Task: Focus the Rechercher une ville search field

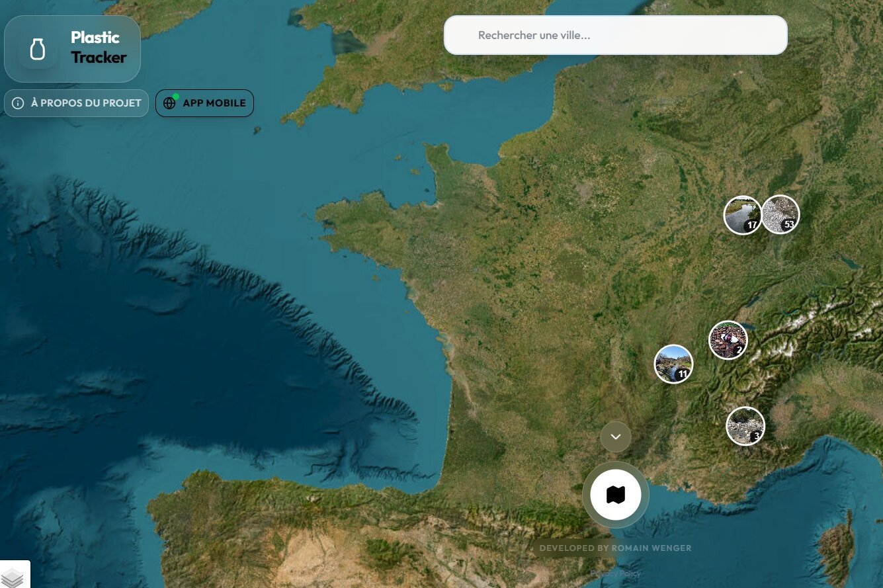Action: coord(616,35)
